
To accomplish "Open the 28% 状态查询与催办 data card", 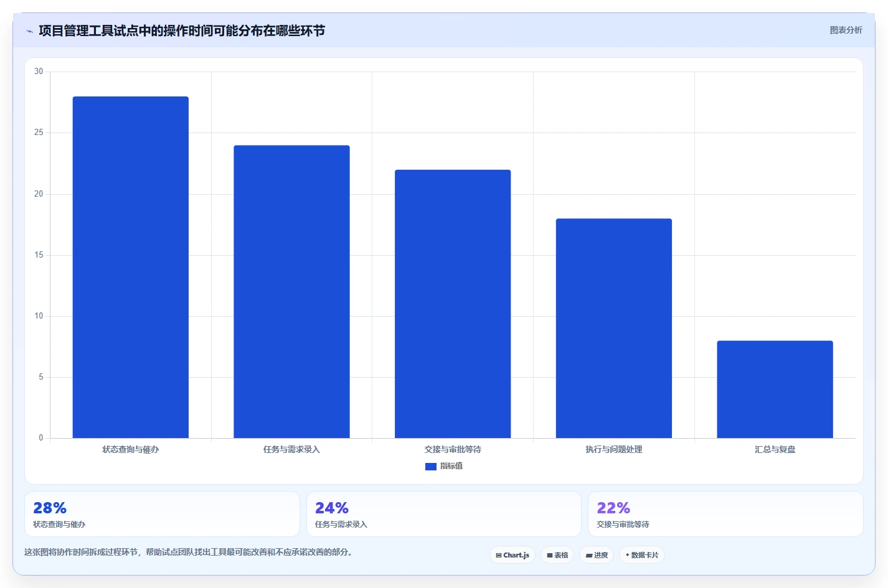I will (162, 514).
